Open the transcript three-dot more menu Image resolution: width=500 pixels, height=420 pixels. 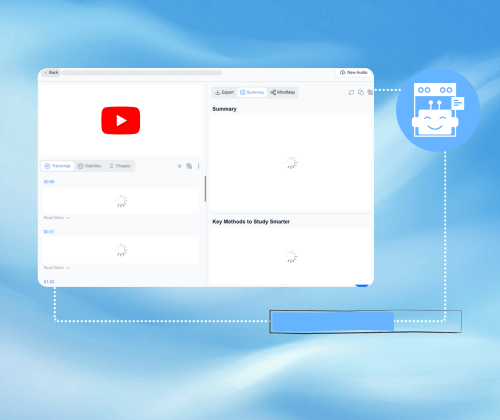[199, 166]
